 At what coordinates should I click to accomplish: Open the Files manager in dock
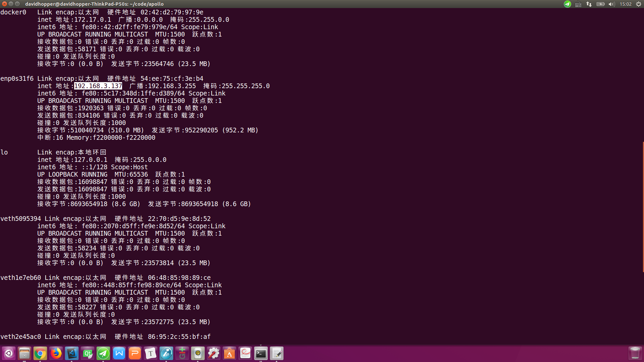(24, 353)
